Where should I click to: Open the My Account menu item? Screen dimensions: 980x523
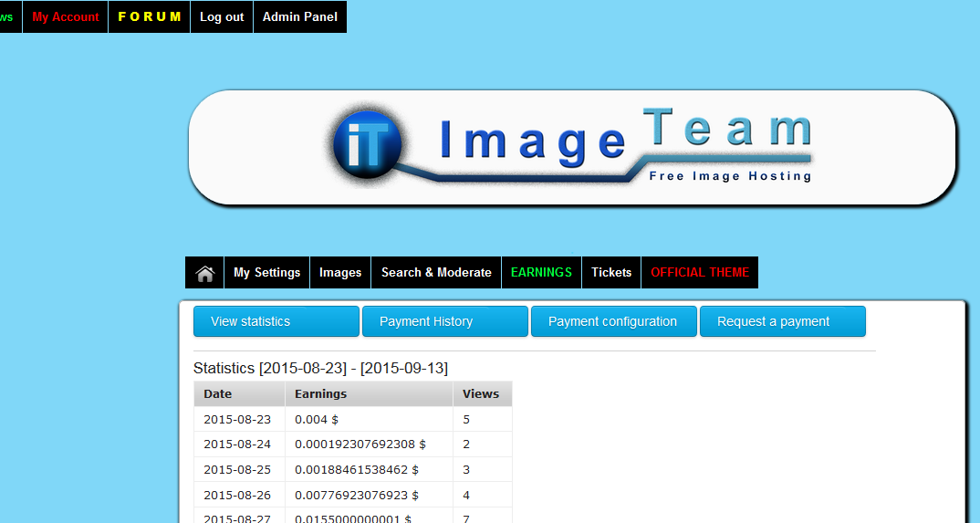click(x=66, y=16)
